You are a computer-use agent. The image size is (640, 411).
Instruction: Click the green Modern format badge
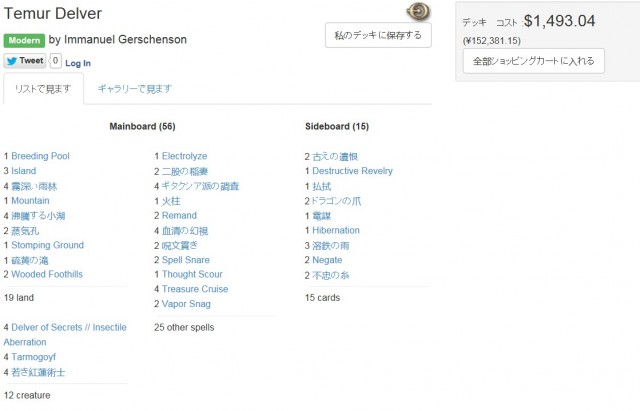click(24, 40)
